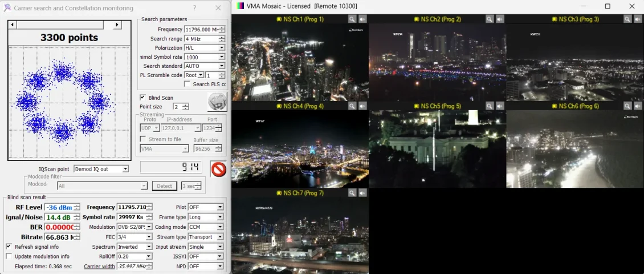This screenshot has height=274, width=644.
Task: Open the FEC 3/4 dropdown
Action: click(x=149, y=237)
